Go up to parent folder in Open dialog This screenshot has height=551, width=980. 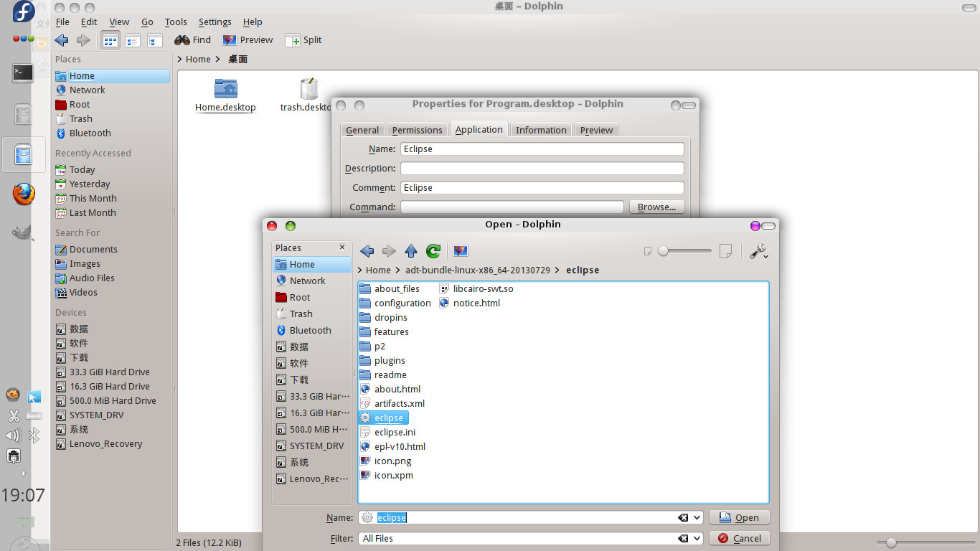tap(411, 250)
